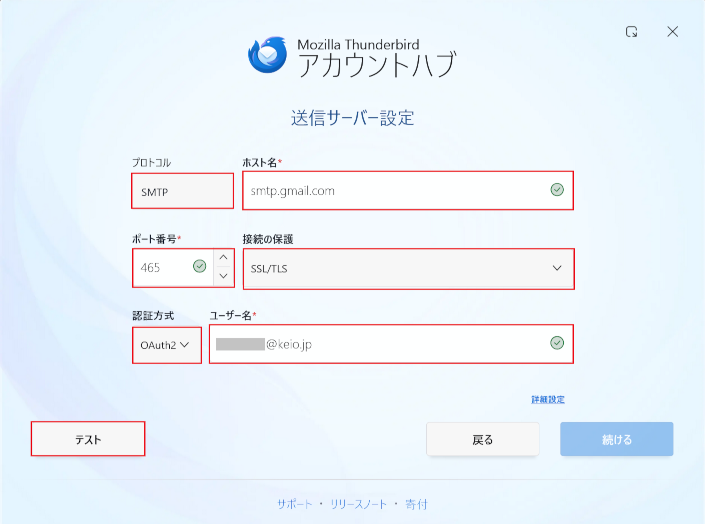Open the 認証方式 OAuth2 dropdown
This screenshot has height=524, width=705.
click(165, 344)
